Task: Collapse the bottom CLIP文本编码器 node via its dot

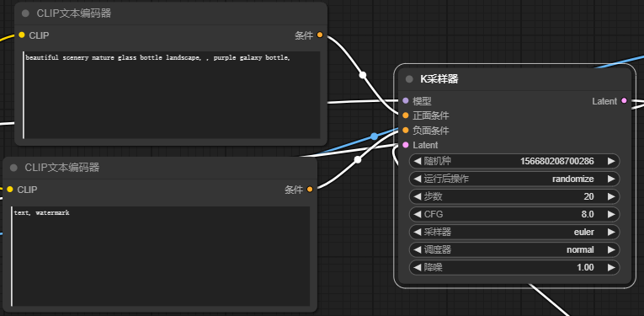Action: point(13,168)
